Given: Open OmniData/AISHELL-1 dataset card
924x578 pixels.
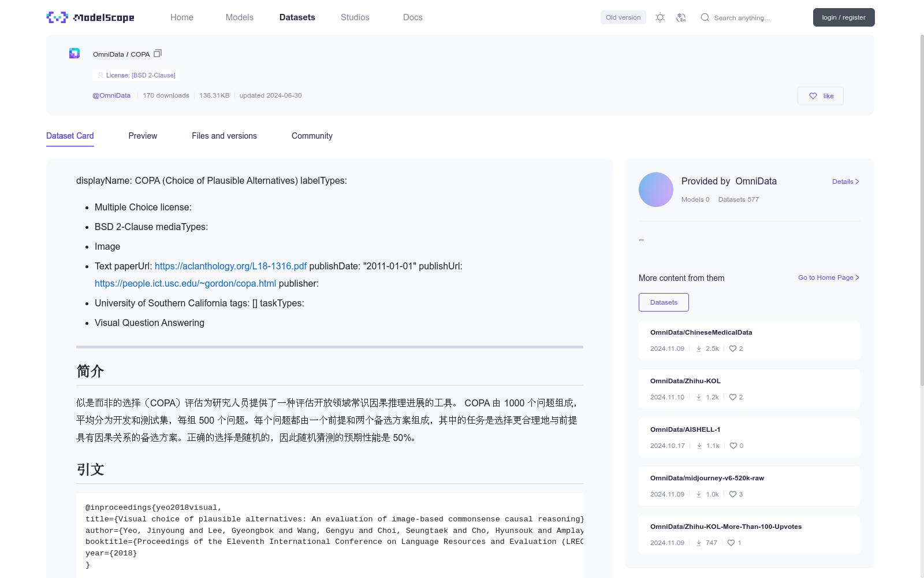Looking at the screenshot, I should pyautogui.click(x=750, y=438).
